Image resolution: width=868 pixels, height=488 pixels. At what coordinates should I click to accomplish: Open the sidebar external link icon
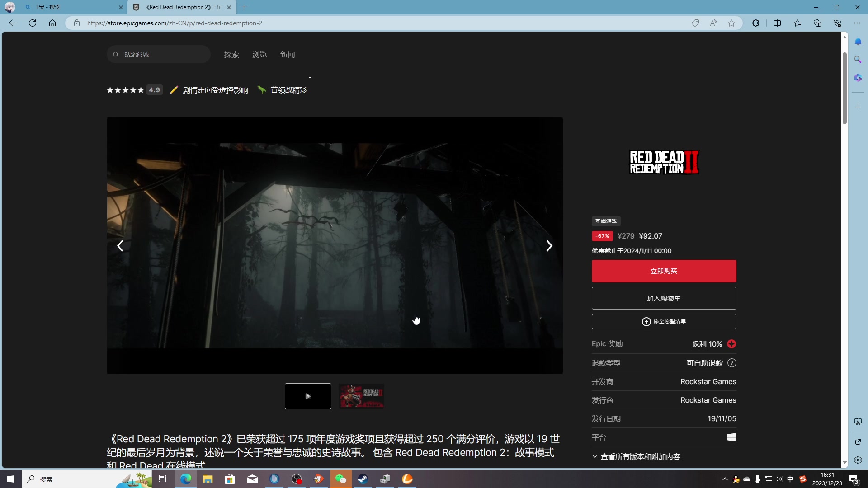click(x=858, y=442)
